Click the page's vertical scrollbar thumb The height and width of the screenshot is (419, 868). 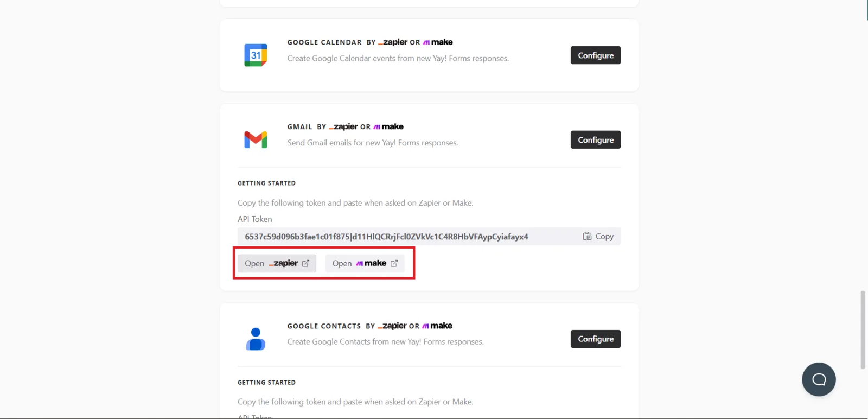[x=863, y=330]
